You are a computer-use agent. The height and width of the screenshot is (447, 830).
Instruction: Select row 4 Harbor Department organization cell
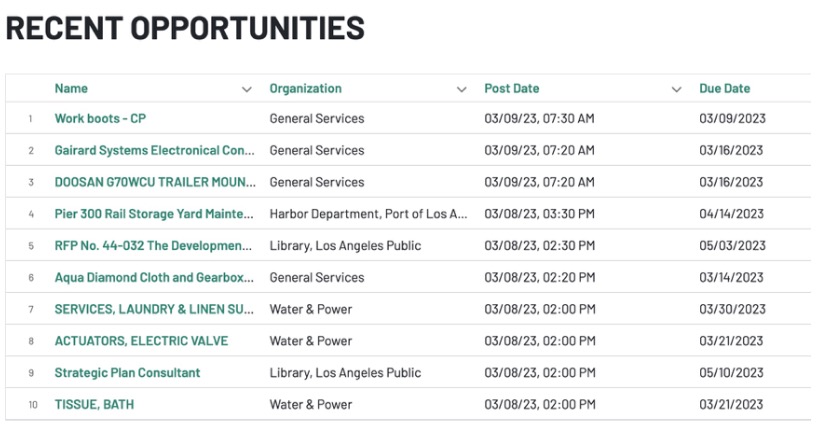click(x=368, y=214)
